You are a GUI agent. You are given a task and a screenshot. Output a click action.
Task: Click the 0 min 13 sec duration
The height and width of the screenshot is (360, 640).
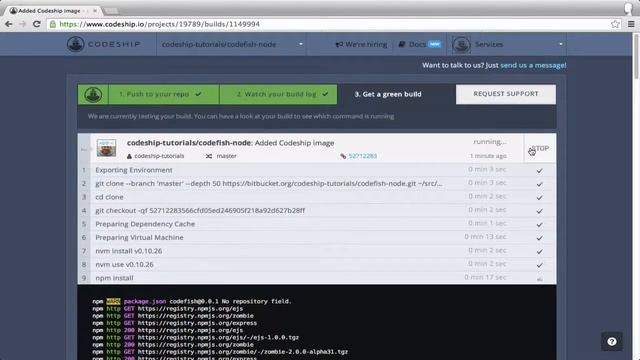point(485,237)
